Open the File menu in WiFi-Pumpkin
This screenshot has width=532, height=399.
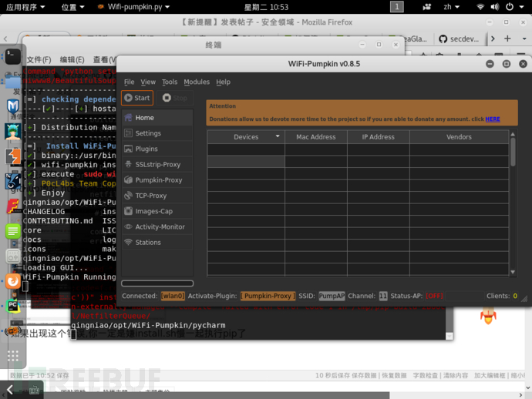tap(129, 82)
